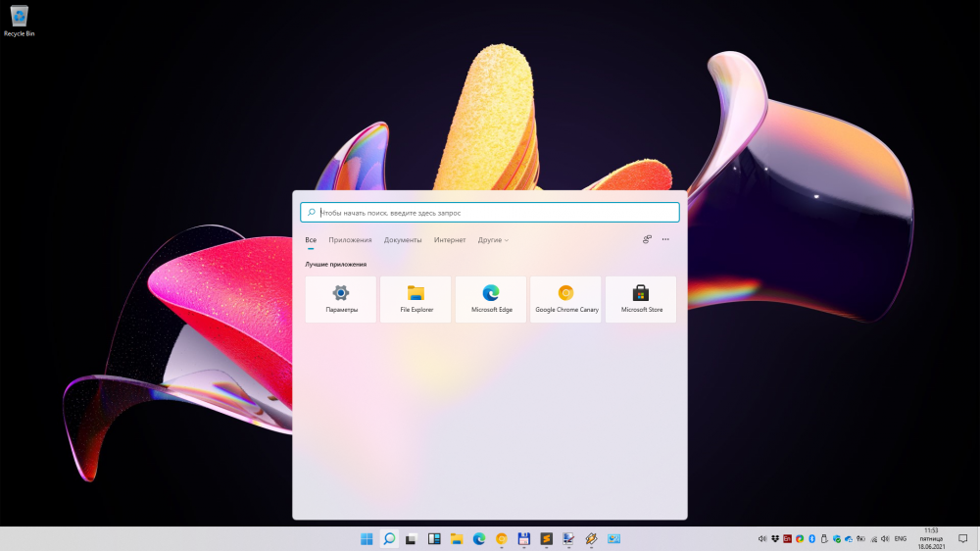Open the Widgets panel from taskbar

pos(434,539)
